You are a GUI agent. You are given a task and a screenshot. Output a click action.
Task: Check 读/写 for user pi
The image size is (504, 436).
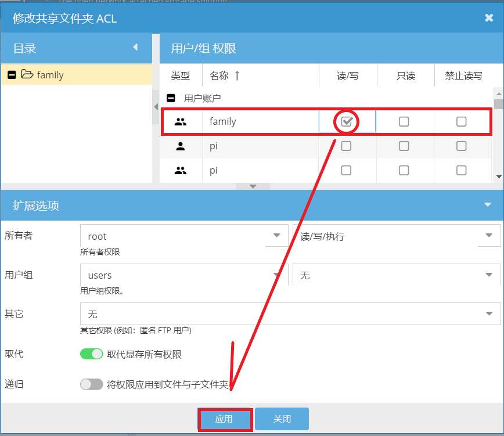point(346,146)
